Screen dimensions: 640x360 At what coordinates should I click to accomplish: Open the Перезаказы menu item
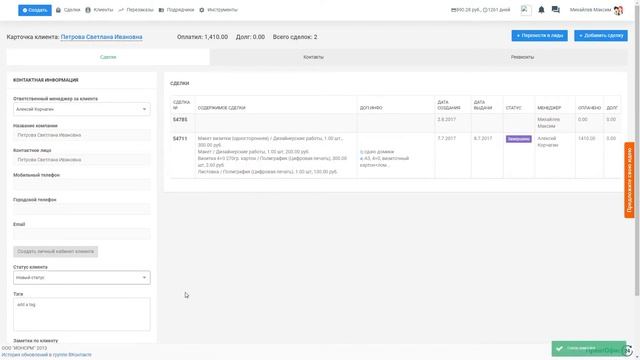click(140, 10)
